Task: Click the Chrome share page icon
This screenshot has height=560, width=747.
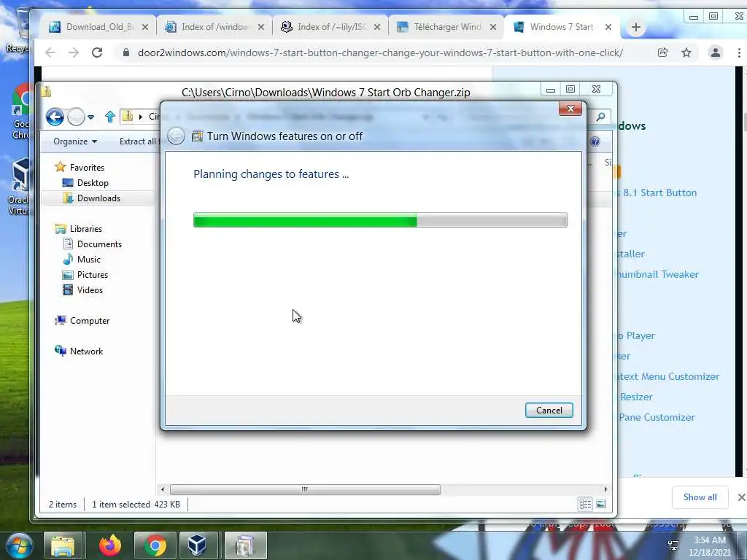Action: click(x=662, y=52)
